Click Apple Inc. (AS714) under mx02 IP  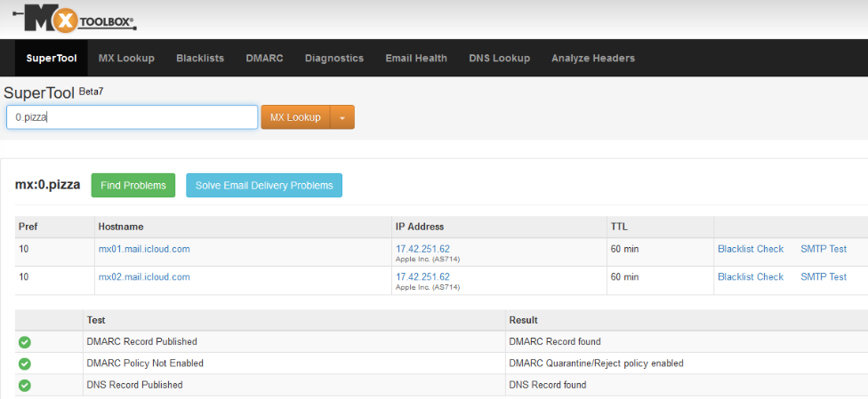[428, 287]
